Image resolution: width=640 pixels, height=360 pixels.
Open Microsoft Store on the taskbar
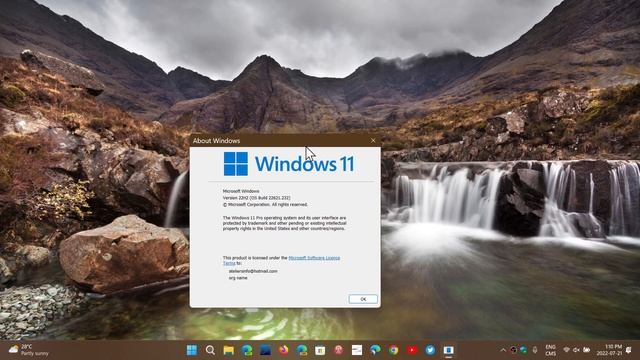tap(320, 350)
